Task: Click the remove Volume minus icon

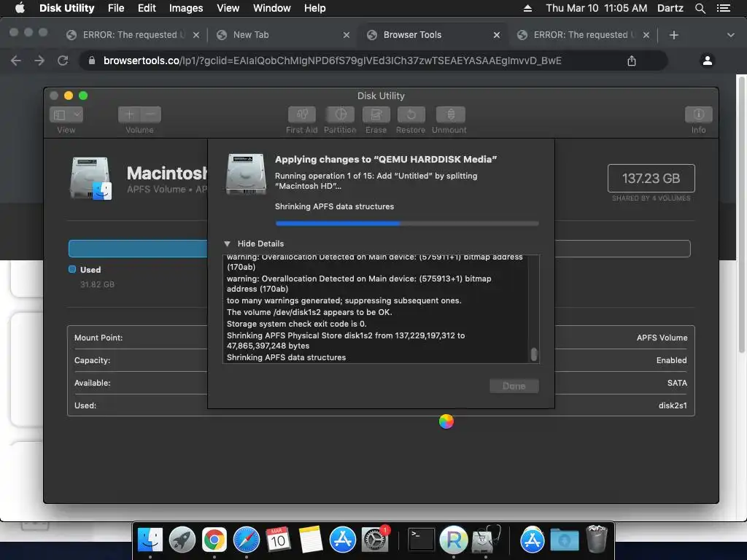Action: coord(150,114)
